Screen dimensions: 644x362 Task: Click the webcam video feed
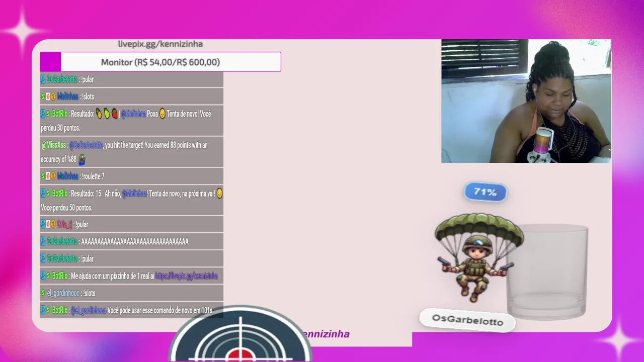[x=526, y=101]
